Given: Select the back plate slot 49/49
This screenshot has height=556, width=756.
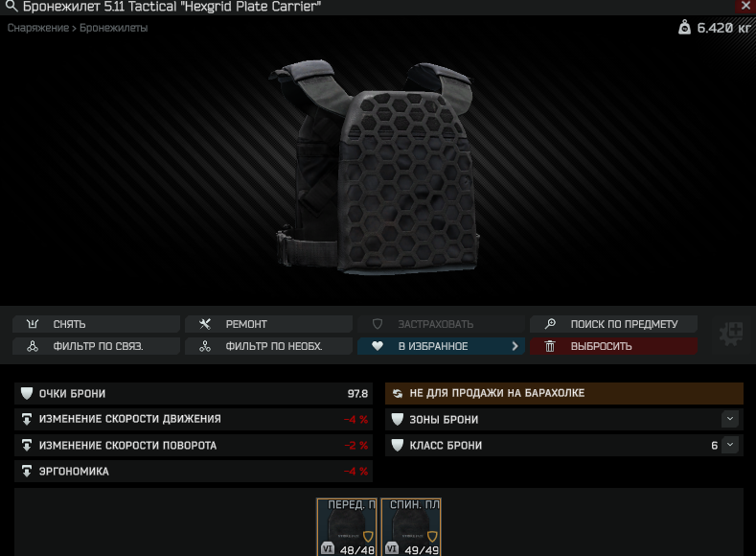Looking at the screenshot, I should (x=411, y=527).
